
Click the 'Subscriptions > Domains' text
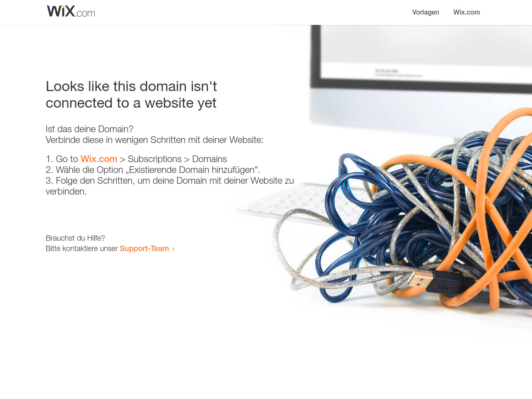coord(177,159)
